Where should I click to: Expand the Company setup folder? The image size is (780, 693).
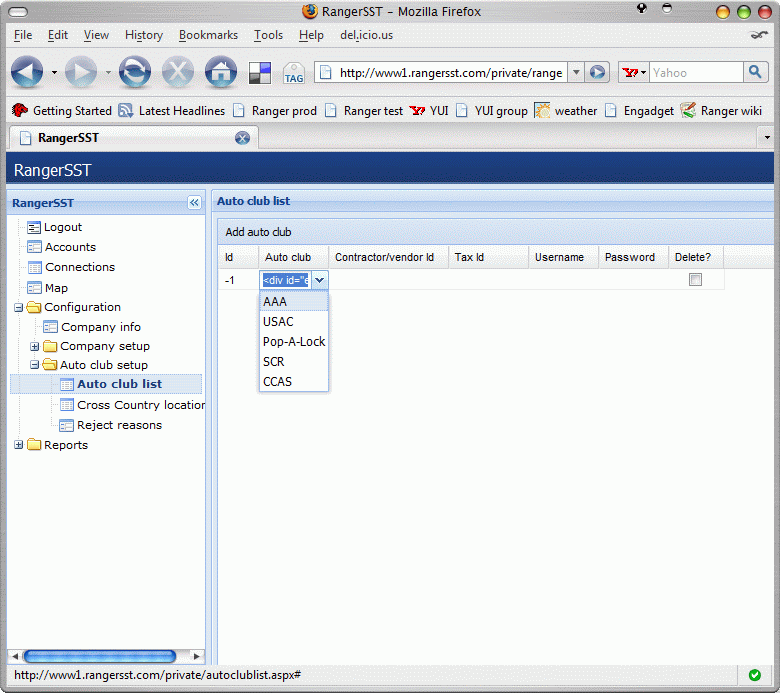(35, 347)
